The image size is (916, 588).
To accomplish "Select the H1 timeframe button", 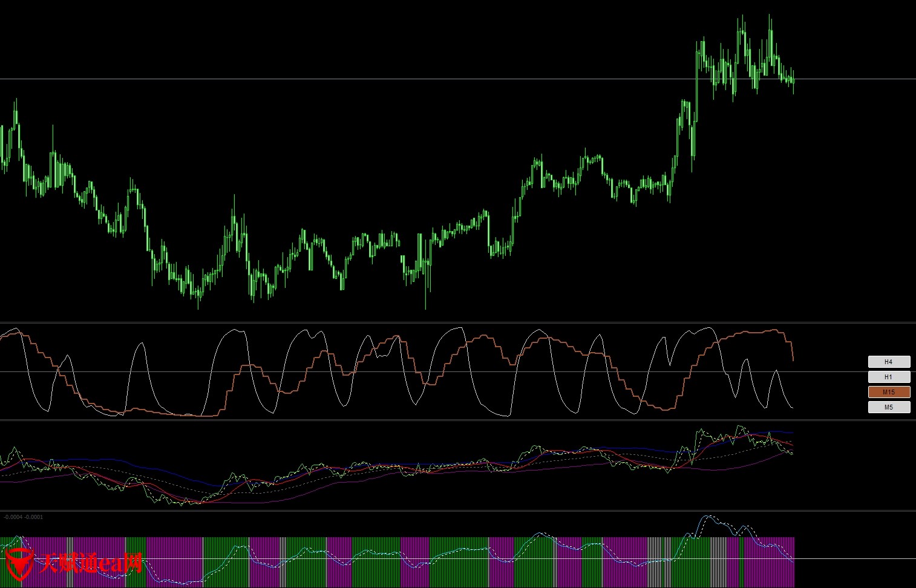I will [x=888, y=377].
